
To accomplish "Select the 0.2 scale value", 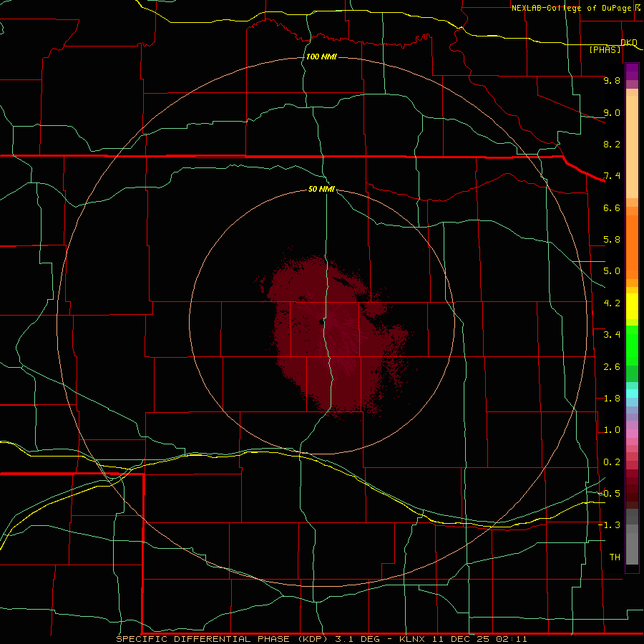I will pyautogui.click(x=612, y=462).
